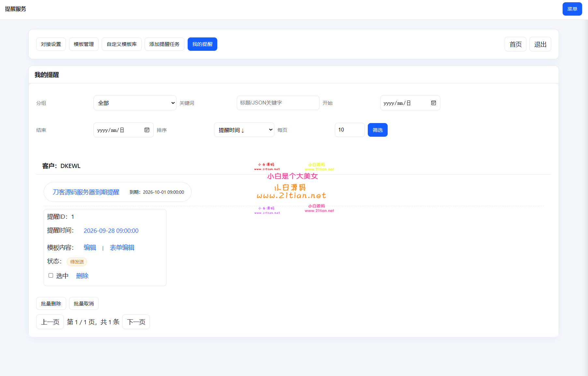Open the 添加提醒任务 tab
This screenshot has width=588, height=376.
point(164,44)
